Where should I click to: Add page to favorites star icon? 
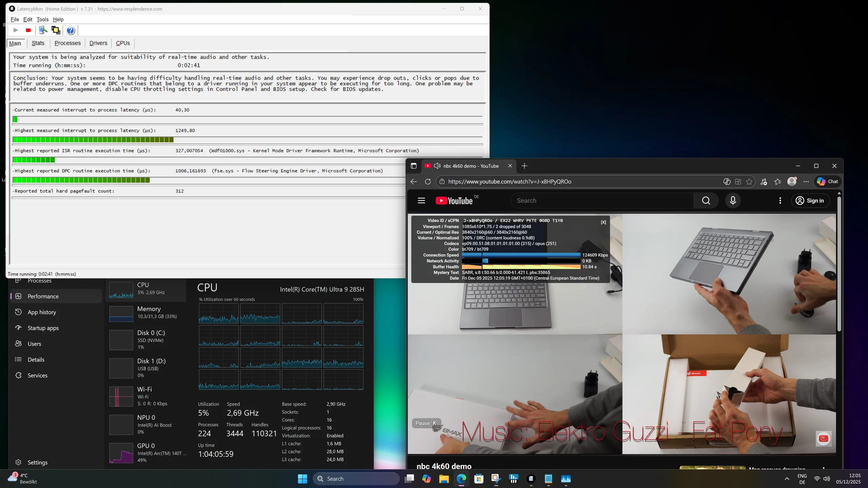coord(749,182)
